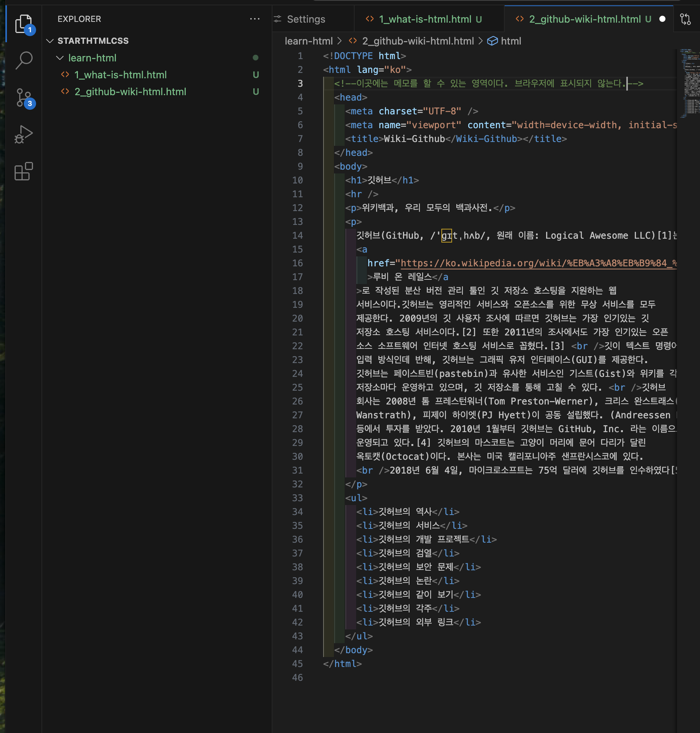Click line number 3 in the gutter

tap(300, 83)
